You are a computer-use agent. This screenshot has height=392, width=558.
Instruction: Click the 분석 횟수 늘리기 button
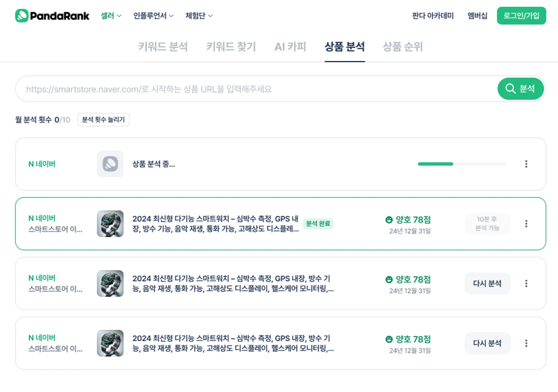103,120
